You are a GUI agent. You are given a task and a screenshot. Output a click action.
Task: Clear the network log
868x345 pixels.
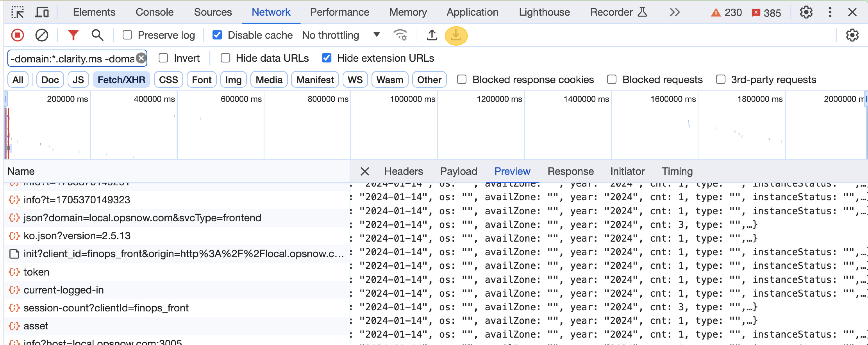pyautogui.click(x=42, y=35)
